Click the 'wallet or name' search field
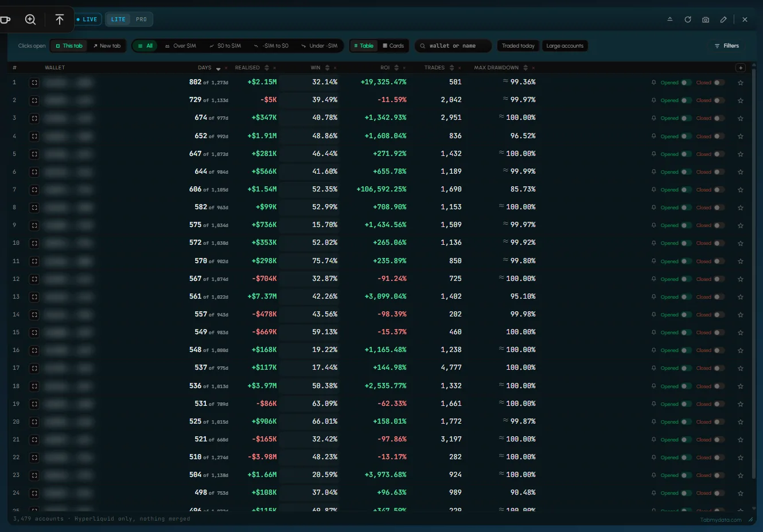 tap(453, 46)
